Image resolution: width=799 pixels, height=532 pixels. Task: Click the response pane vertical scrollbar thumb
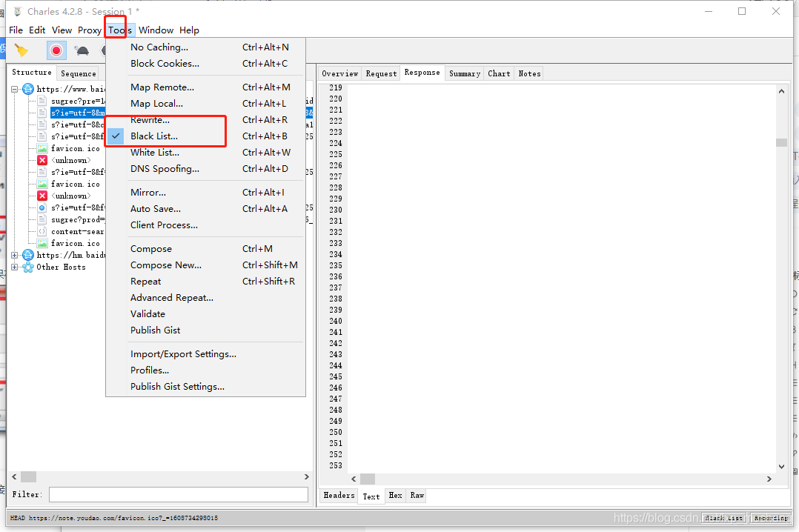point(781,142)
